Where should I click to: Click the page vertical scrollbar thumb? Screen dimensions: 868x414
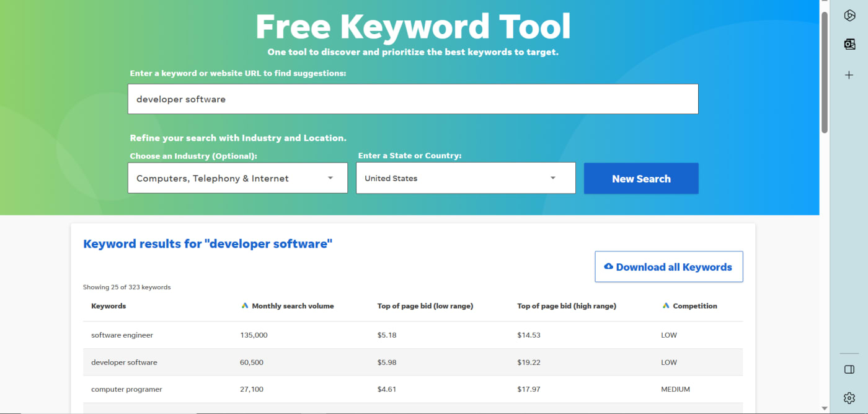825,71
